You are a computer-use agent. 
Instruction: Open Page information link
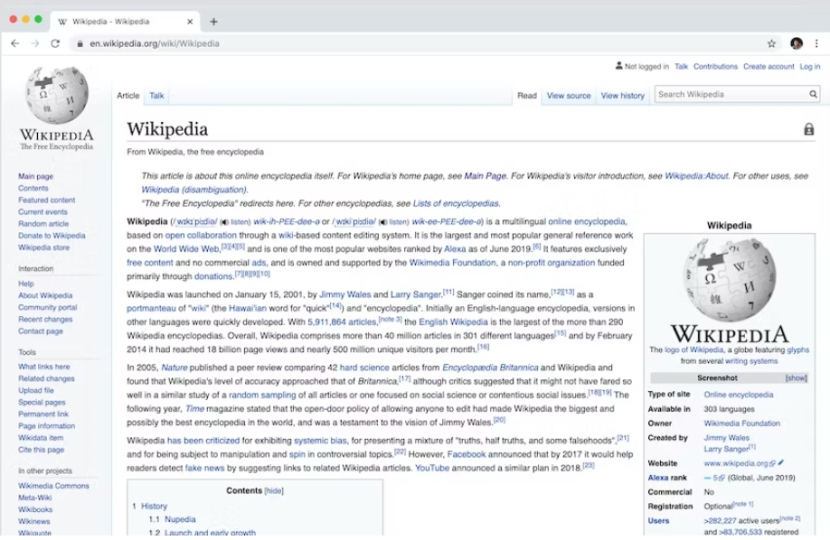coord(47,426)
